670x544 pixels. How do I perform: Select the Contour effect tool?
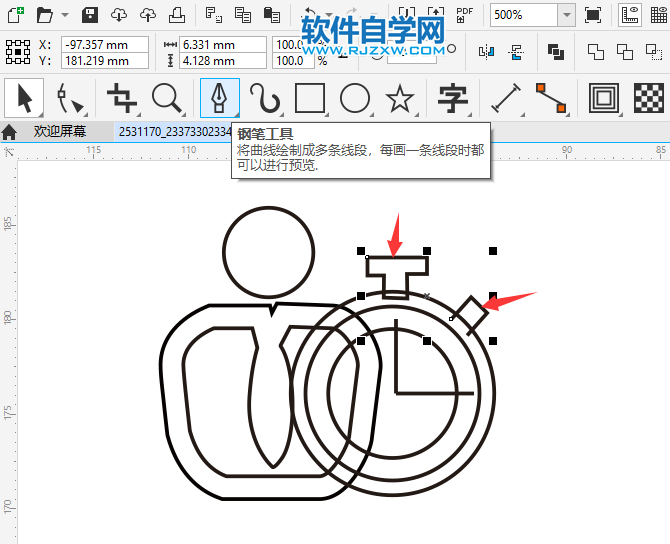tap(604, 98)
